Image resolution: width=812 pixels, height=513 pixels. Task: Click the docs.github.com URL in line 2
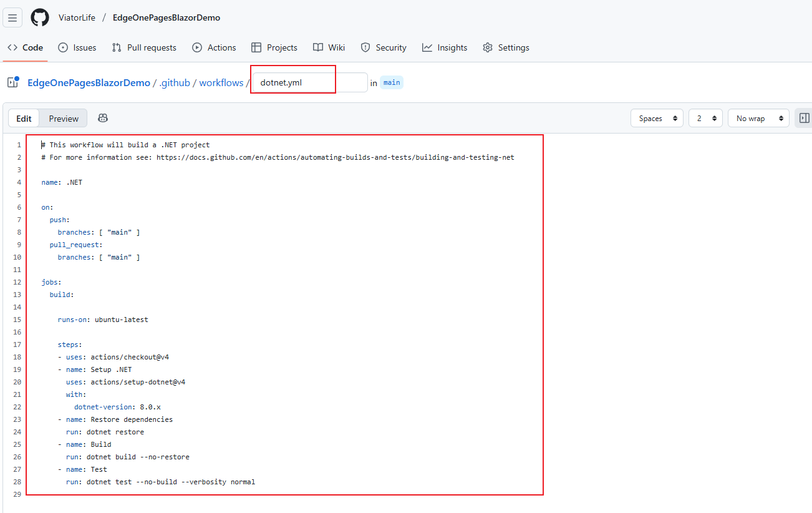click(336, 157)
